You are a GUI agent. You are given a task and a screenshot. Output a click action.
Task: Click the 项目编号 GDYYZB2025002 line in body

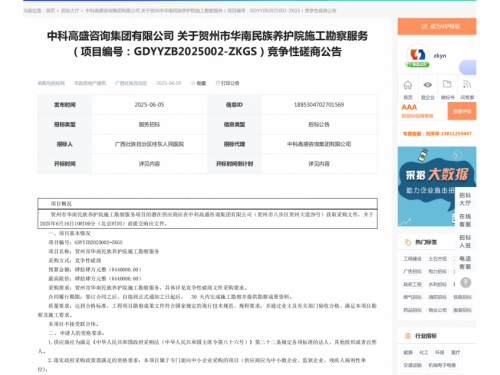point(85,242)
